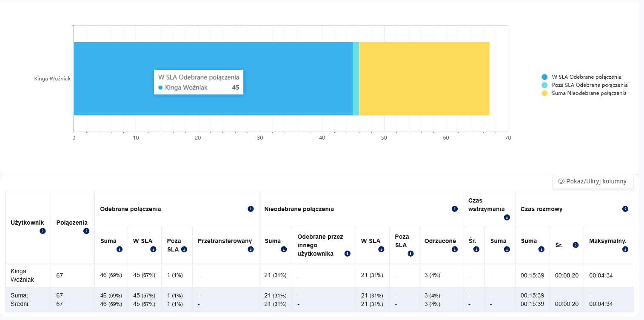Click the info icon under Połączenia header
The height and width of the screenshot is (320, 644).
click(86, 231)
